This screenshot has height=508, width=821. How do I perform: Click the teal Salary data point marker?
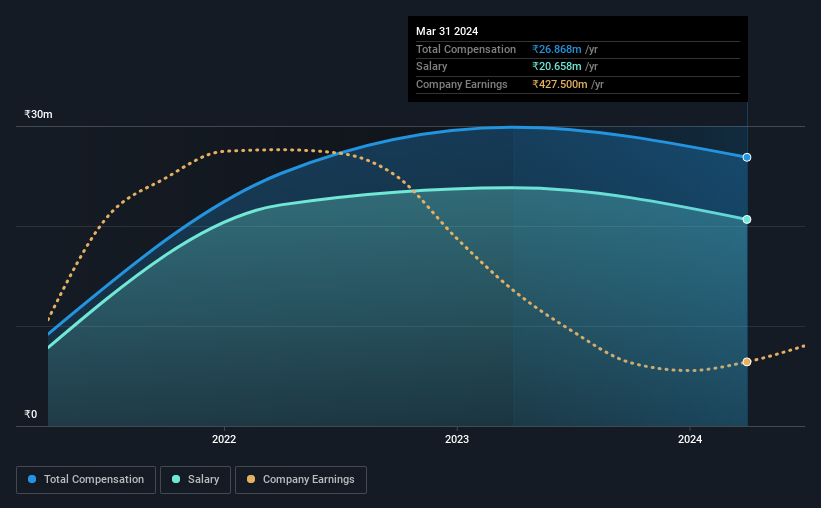pos(747,219)
